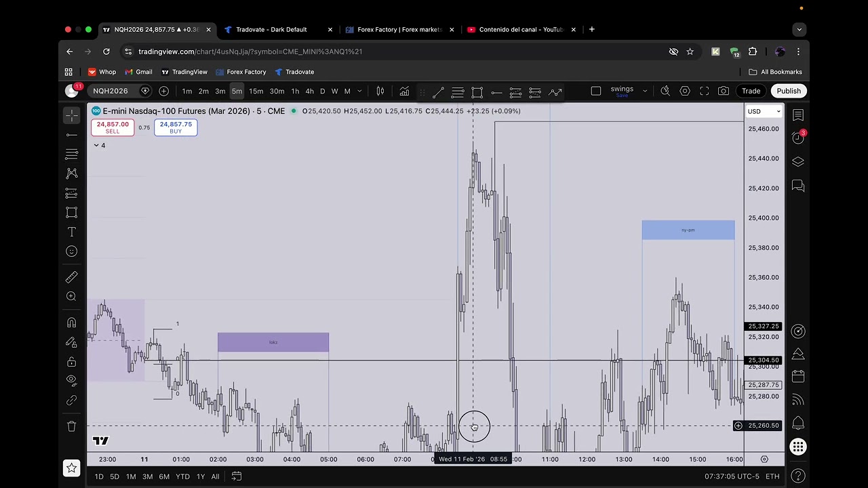Click the 24,857.00 SELL button
Screen dimensions: 868x488
click(113, 127)
